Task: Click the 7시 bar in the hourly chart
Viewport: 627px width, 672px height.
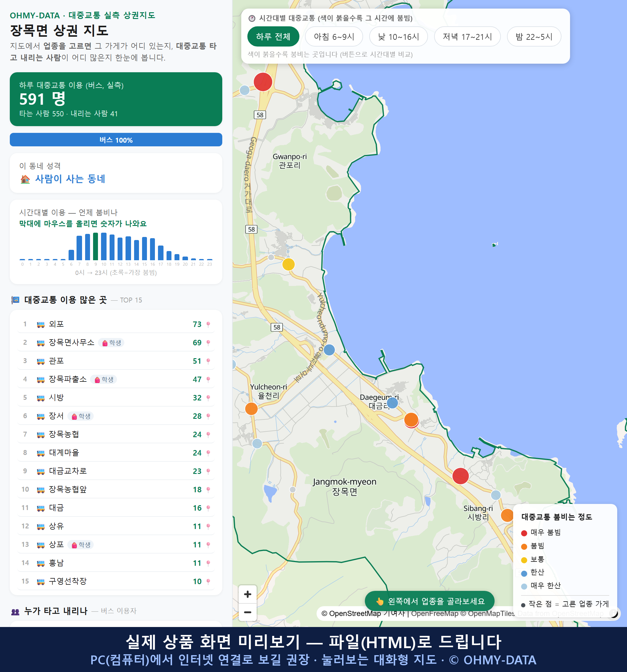Action: [79, 248]
